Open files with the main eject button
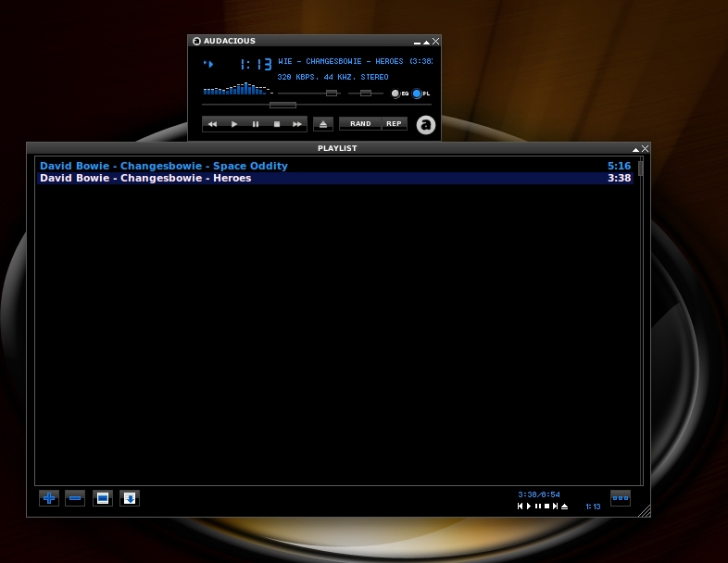Viewport: 728px width, 563px height. (323, 124)
